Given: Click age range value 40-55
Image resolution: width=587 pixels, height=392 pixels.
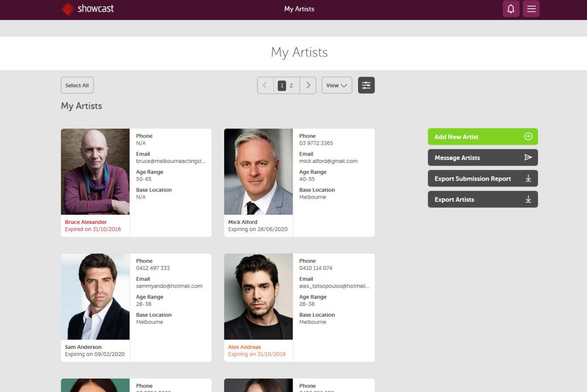Looking at the screenshot, I should pos(307,179).
